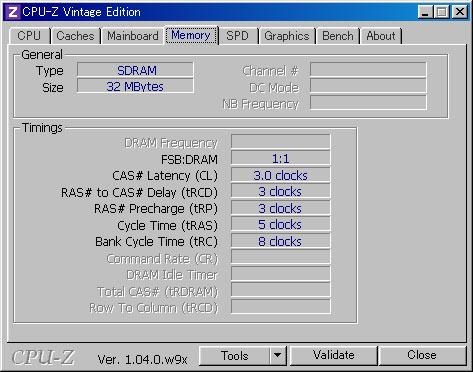Click the RAS# to CAS# Delay label
Image resolution: width=473 pixels, height=372 pixels.
[x=139, y=192]
